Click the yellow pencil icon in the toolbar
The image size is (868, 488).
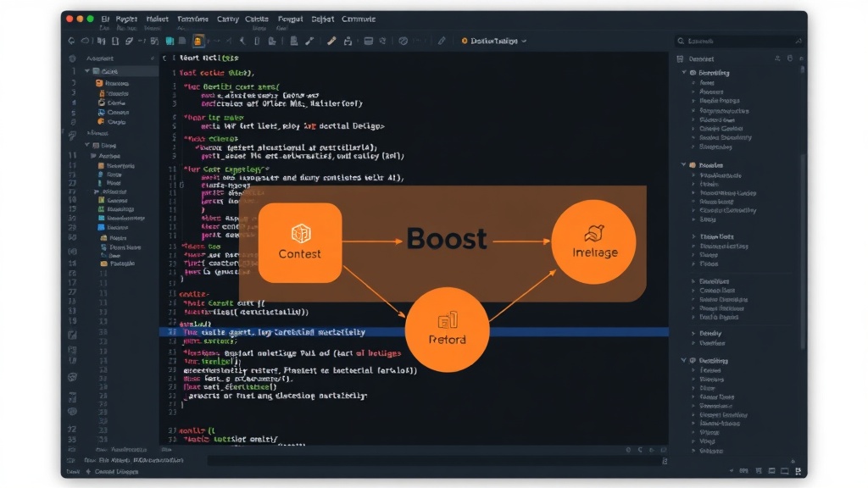click(x=331, y=41)
